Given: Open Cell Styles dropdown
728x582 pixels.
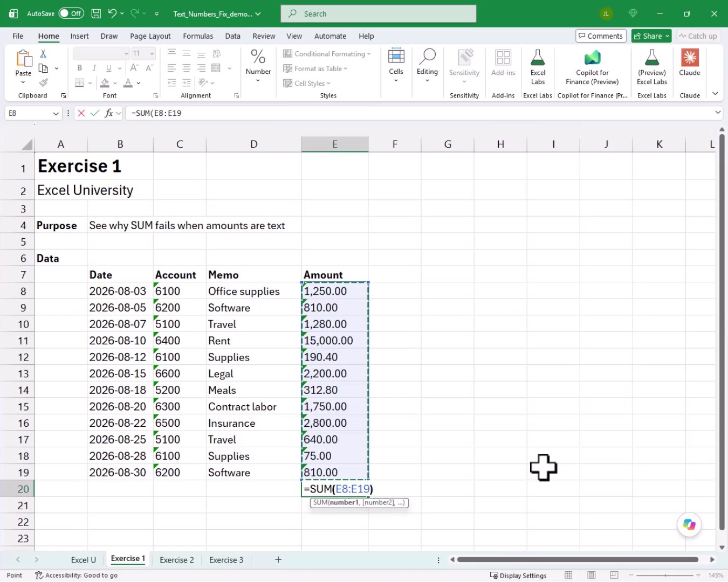Looking at the screenshot, I should coord(307,83).
